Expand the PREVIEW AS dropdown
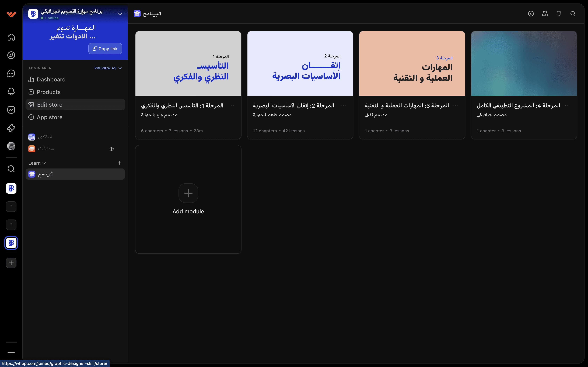This screenshot has width=588, height=367. click(x=108, y=68)
